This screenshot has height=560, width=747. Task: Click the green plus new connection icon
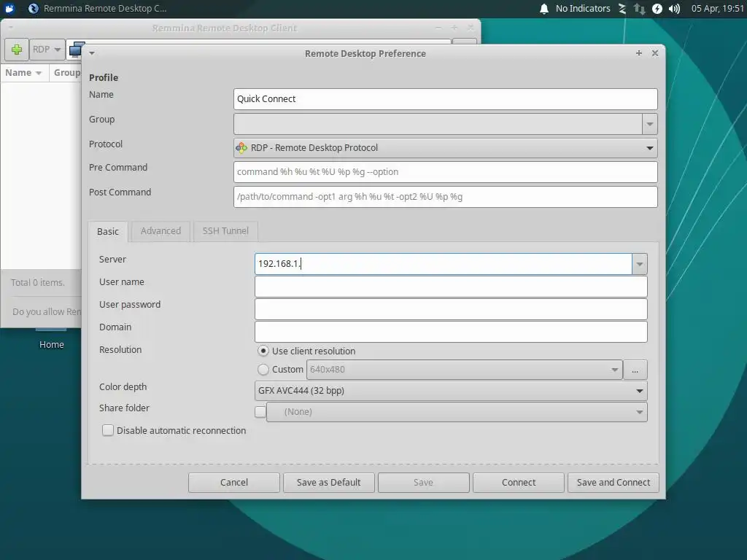[17, 50]
